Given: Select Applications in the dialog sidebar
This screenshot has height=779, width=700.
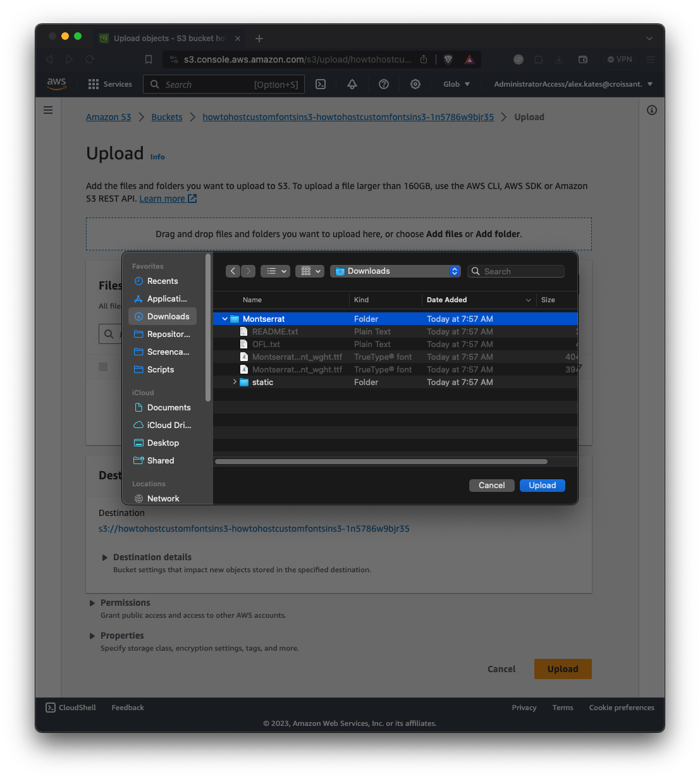Looking at the screenshot, I should pos(163,298).
